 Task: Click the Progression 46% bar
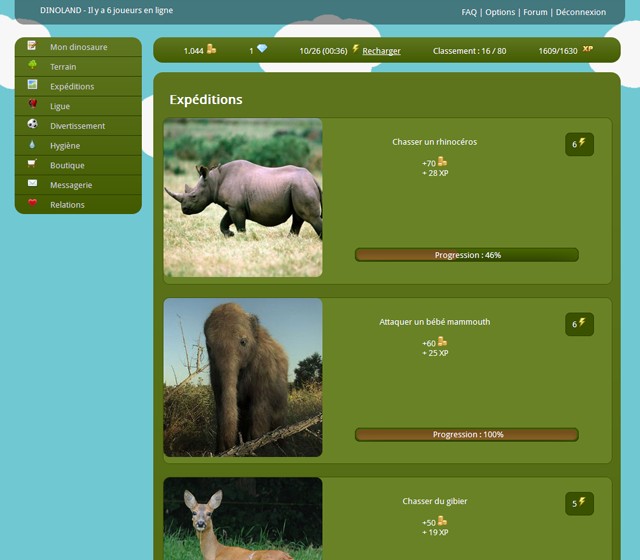click(x=467, y=255)
